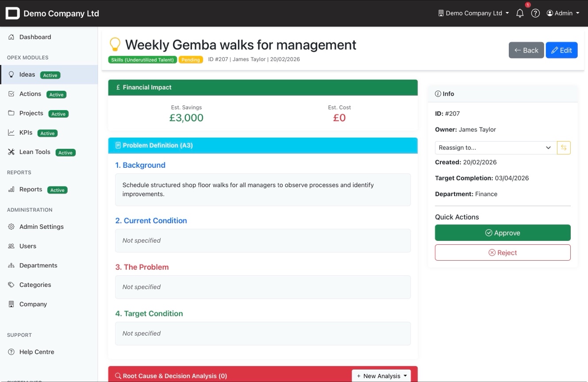Click the Edit button

(561, 50)
